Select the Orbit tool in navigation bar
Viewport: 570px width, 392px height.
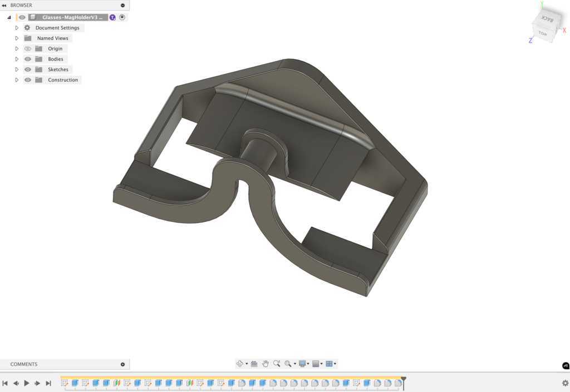click(x=240, y=364)
